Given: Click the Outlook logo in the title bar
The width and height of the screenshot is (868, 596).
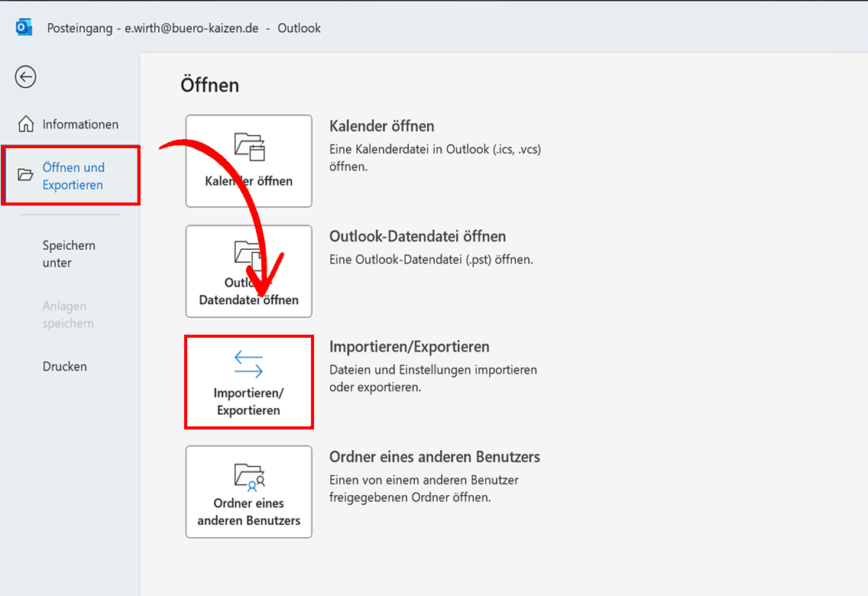Looking at the screenshot, I should 24,28.
